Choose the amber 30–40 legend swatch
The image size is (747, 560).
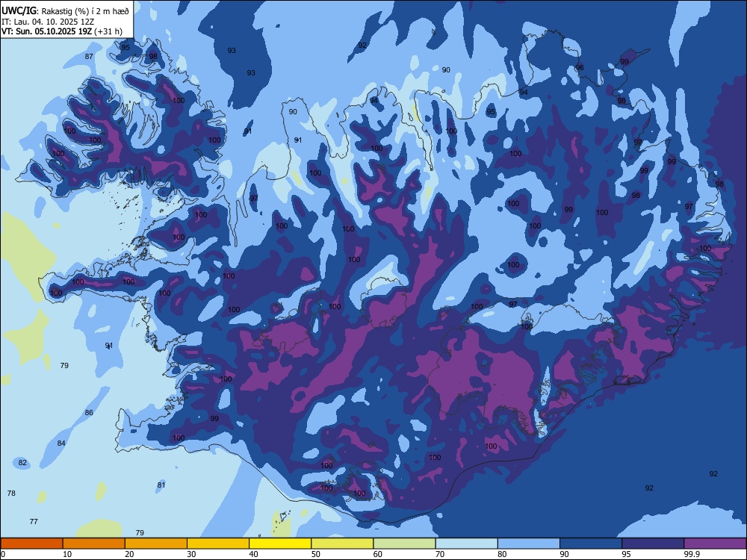[x=218, y=544]
